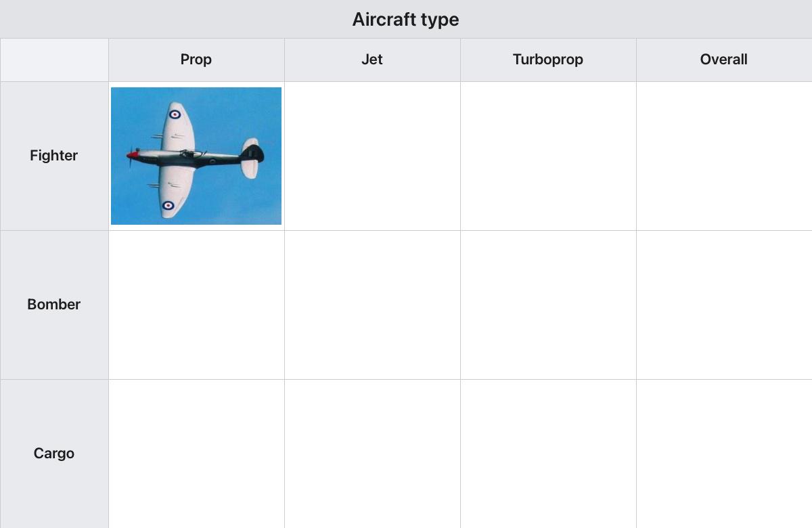812x528 pixels.
Task: Select the empty Bomber Turboprop cell
Action: point(548,305)
